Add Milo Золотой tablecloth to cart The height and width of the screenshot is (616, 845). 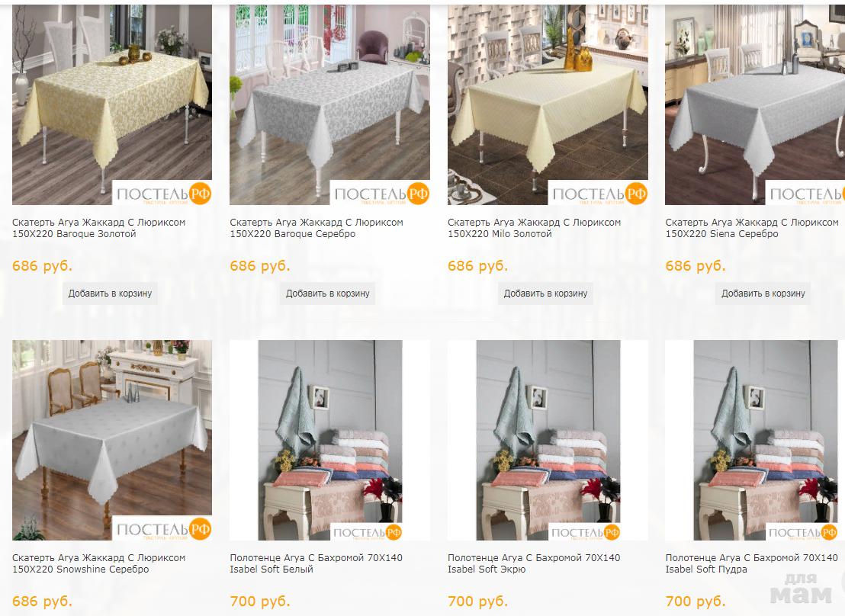(x=545, y=294)
